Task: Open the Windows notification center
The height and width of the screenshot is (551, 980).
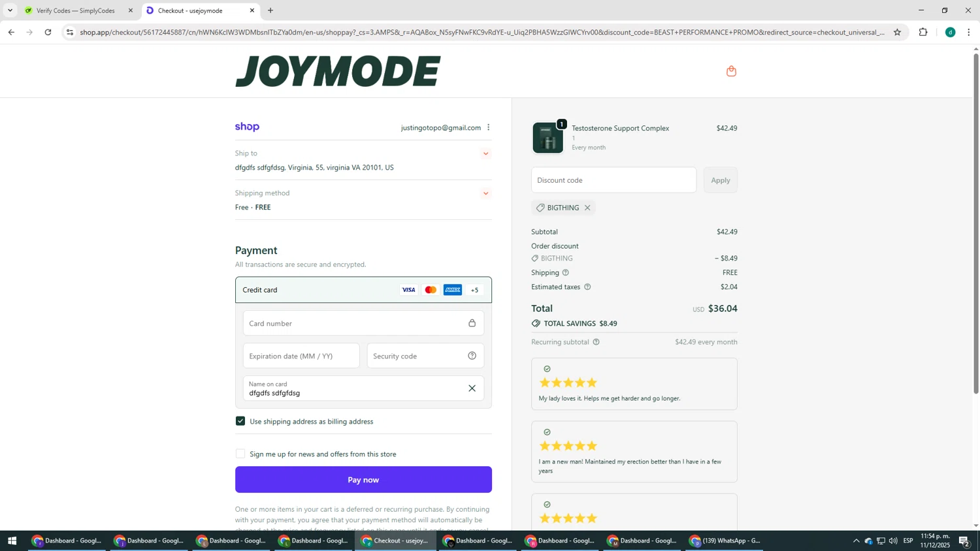Action: click(964, 541)
